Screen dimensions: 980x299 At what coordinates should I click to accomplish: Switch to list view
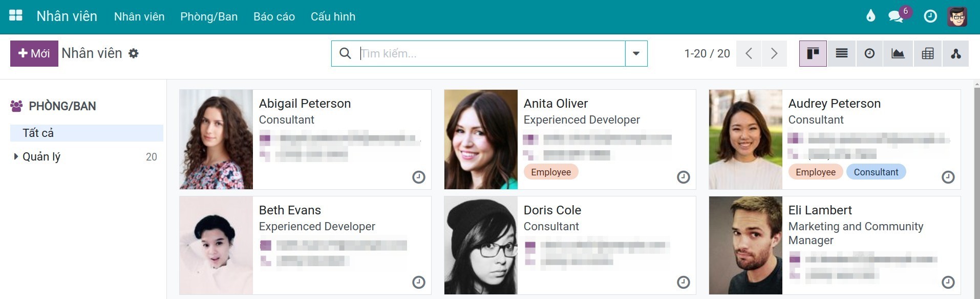[842, 53]
